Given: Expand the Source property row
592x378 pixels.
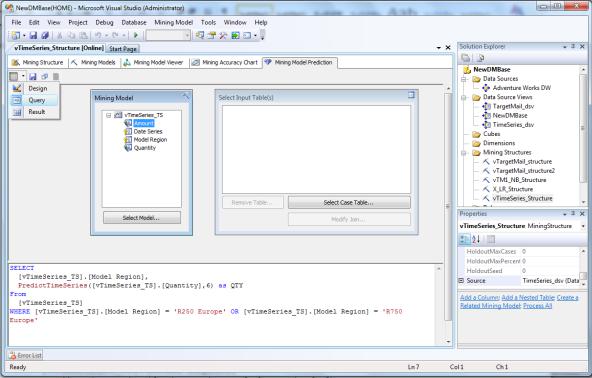Looking at the screenshot, I should (x=461, y=281).
